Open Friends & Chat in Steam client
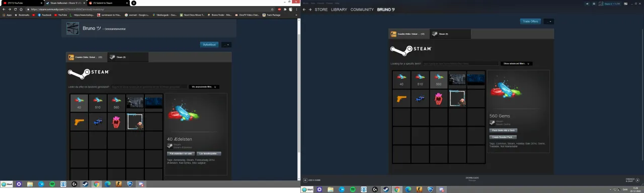This screenshot has width=644, height=193. click(632, 179)
